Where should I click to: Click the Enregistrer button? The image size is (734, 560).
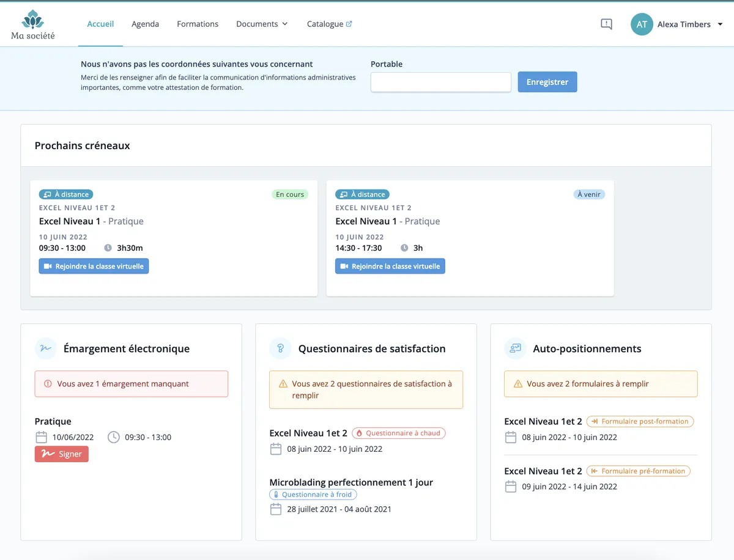coord(547,82)
